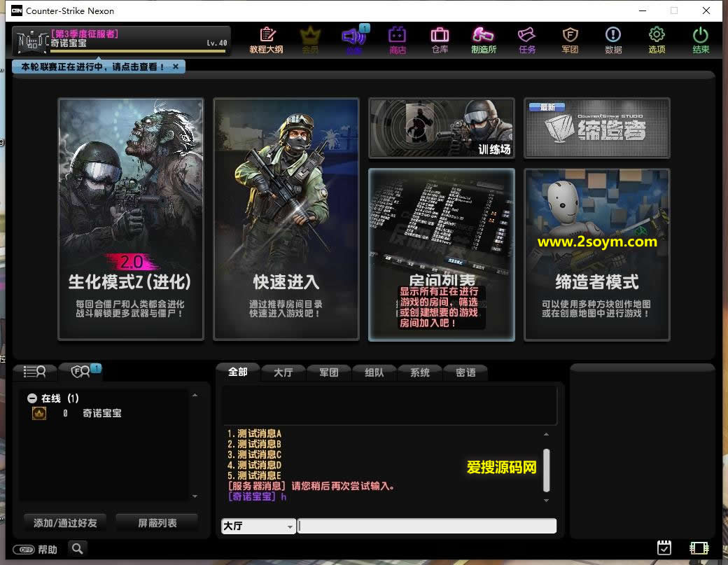Open the megaphone announcements icon
This screenshot has height=565, width=728.
[354, 40]
